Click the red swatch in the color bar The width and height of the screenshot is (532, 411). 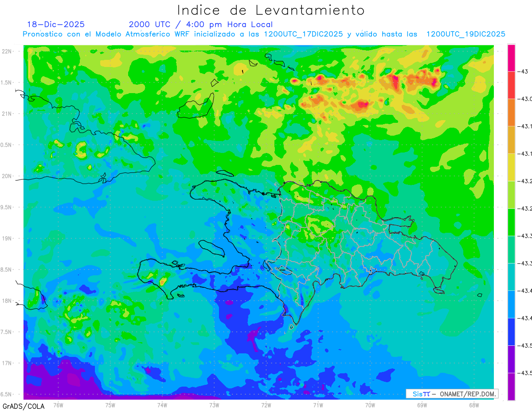coord(511,85)
